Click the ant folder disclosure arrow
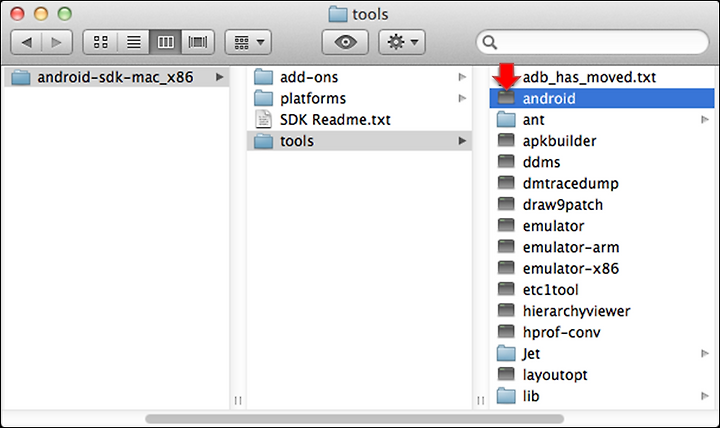 [704, 120]
